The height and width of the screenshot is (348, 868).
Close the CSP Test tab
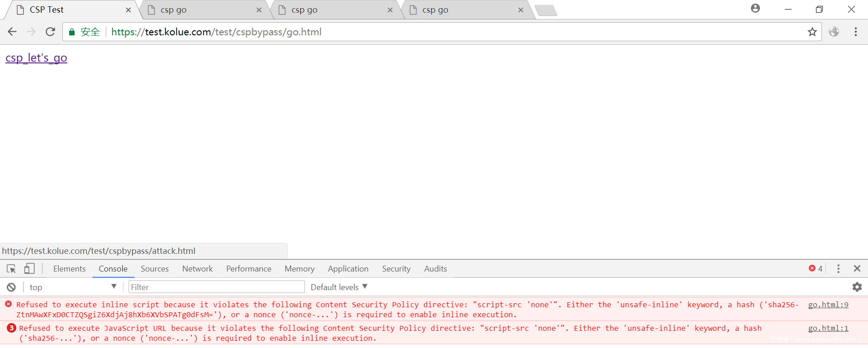coord(128,10)
